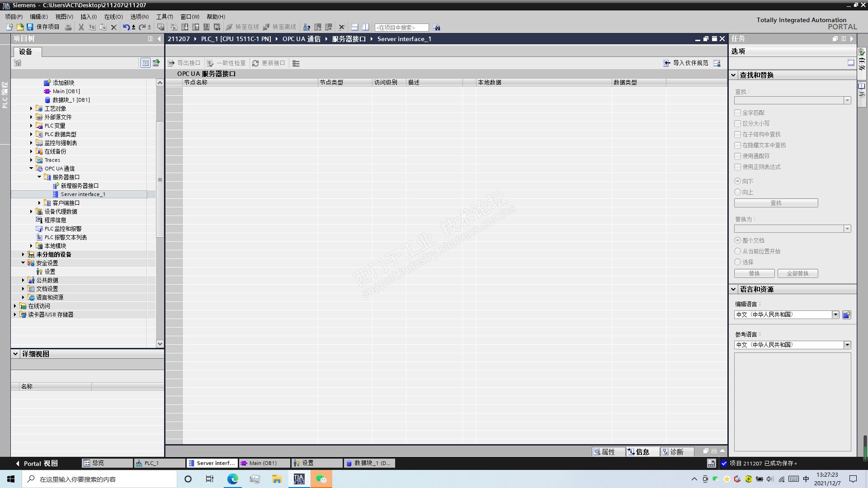Enable the case sensitive checkbox
This screenshot has height=488, width=868.
click(738, 124)
